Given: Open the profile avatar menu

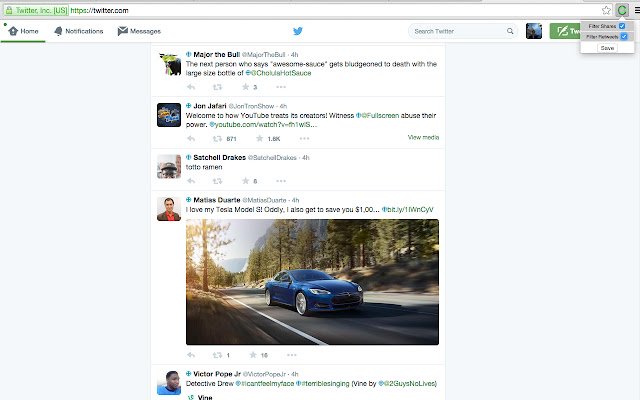Looking at the screenshot, I should pyautogui.click(x=534, y=31).
